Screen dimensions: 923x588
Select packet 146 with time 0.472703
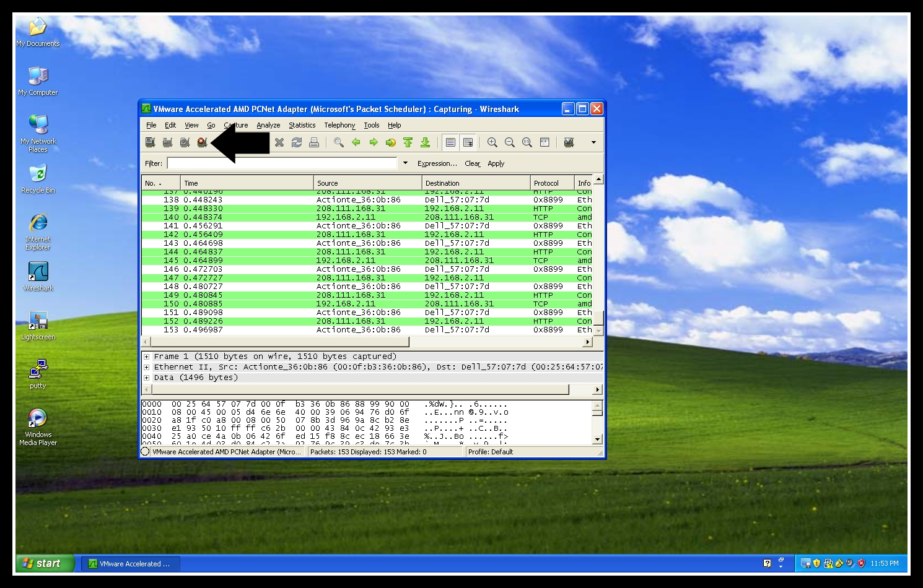[x=367, y=269]
